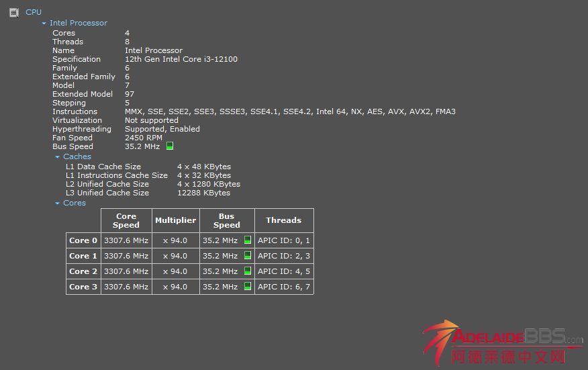Image resolution: width=588 pixels, height=370 pixels.
Task: Select the Bus Speed column header
Action: click(227, 221)
